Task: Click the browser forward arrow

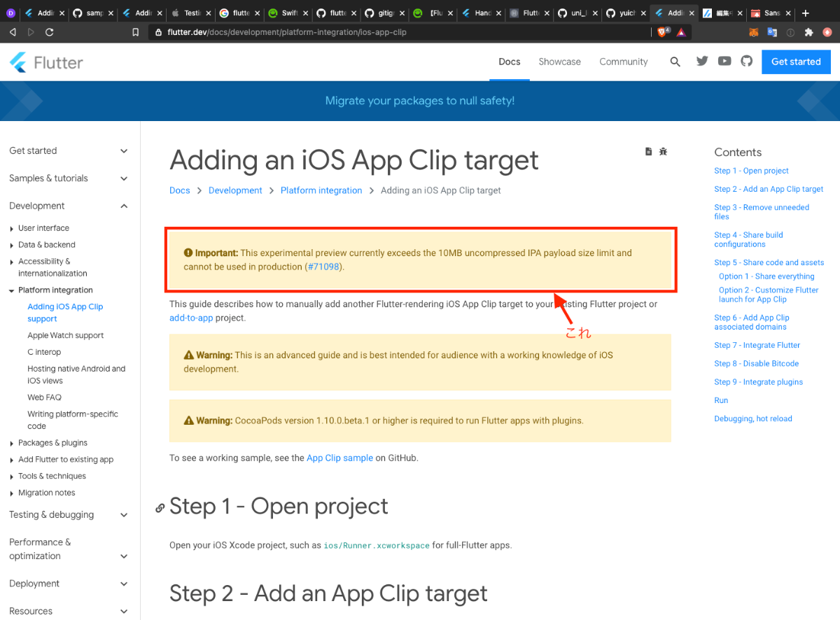Action: point(31,32)
